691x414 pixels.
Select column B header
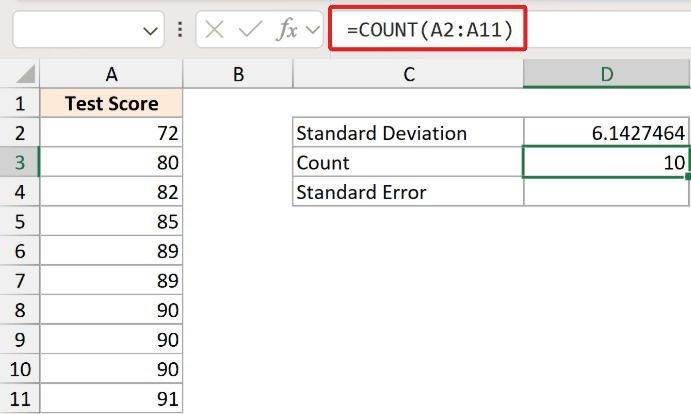[238, 74]
